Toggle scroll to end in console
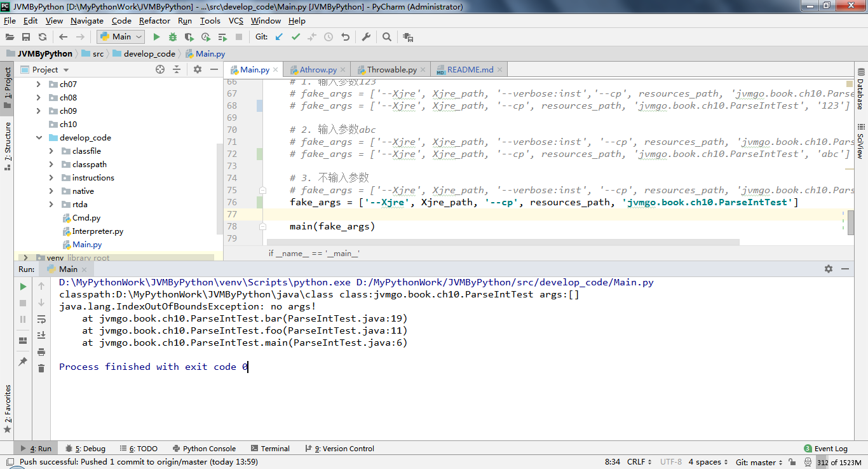Screen dimensions: 868x469 [x=41, y=336]
